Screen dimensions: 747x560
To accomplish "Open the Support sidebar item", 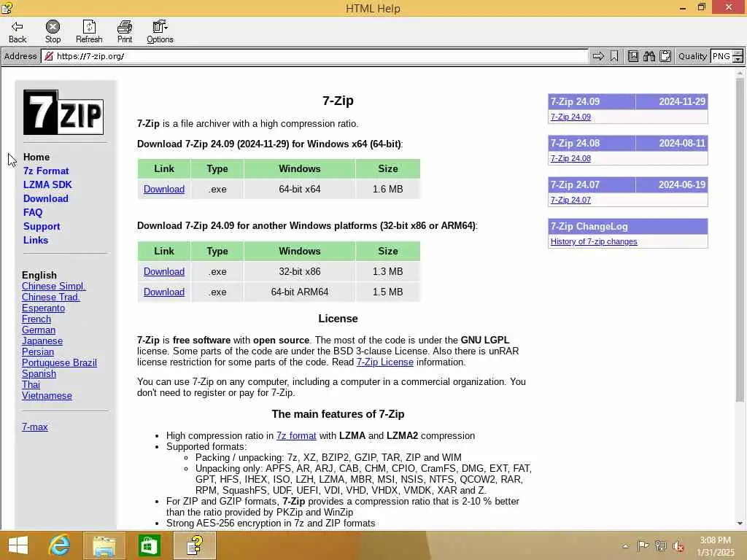I will point(42,226).
